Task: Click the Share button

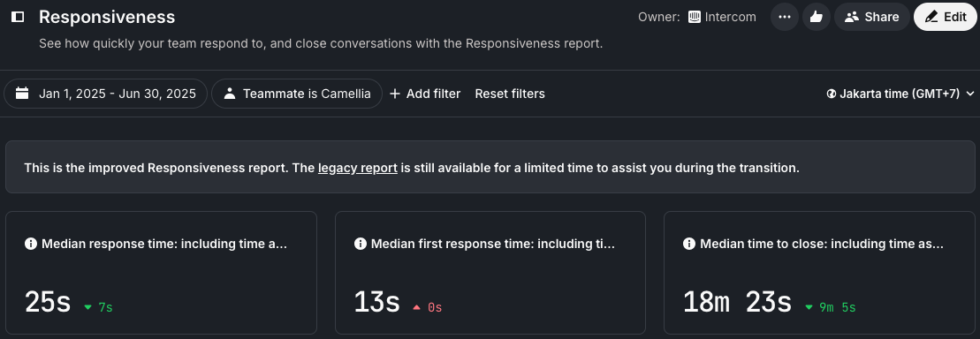Action: click(872, 17)
